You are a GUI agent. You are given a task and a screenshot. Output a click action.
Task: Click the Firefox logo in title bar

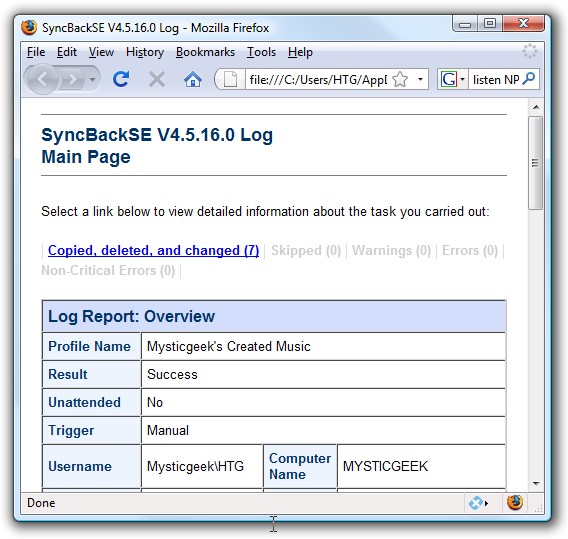(29, 28)
